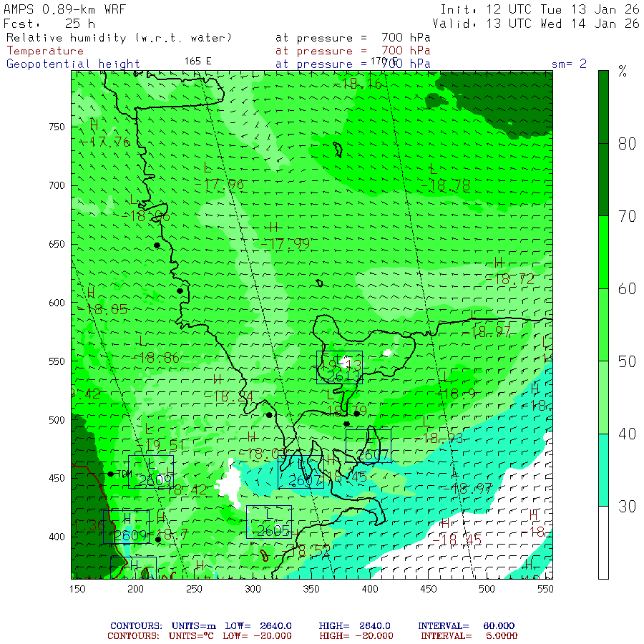Click the 'Init: 12 UTC Tue 13 Jan 26' line

coord(540,9)
